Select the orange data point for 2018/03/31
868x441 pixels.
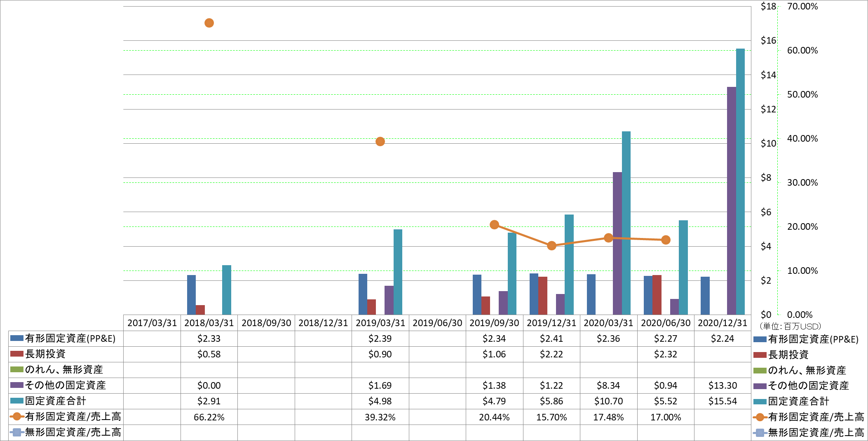coord(209,23)
